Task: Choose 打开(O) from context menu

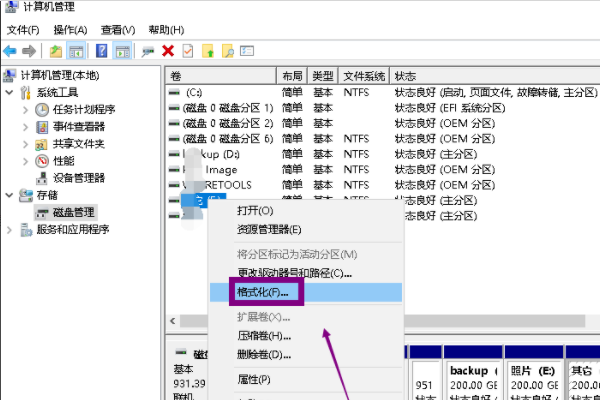Action: click(255, 211)
